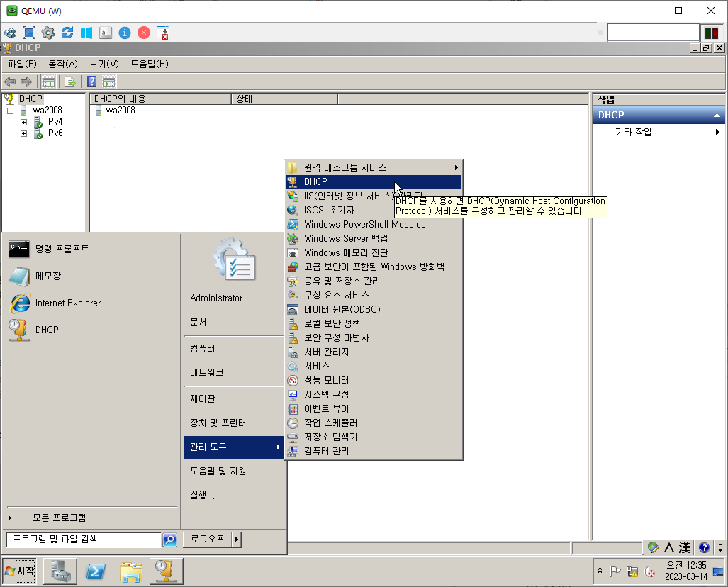The image size is (728, 587).
Task: Expand 원격 데스크톱 서비스 submenu
Action: coord(374,167)
